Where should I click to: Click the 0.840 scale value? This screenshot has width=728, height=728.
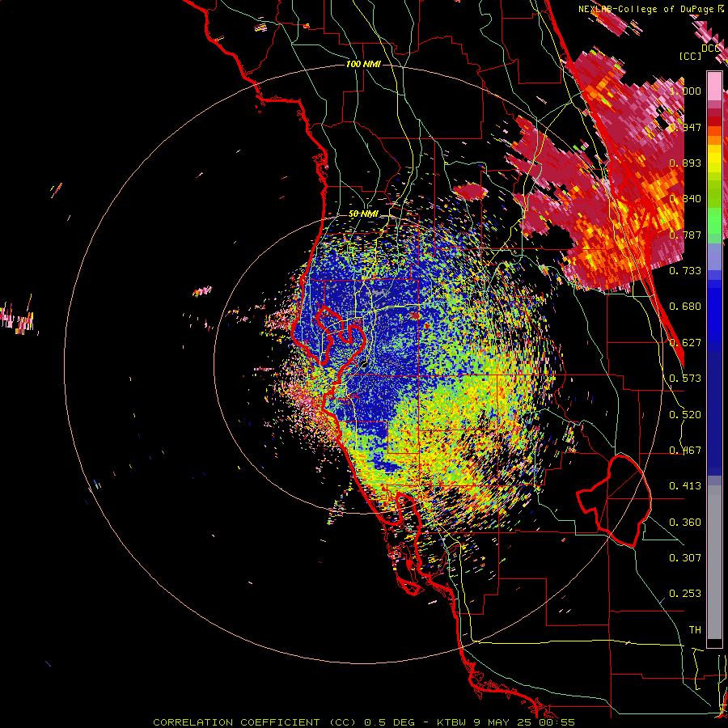[685, 199]
